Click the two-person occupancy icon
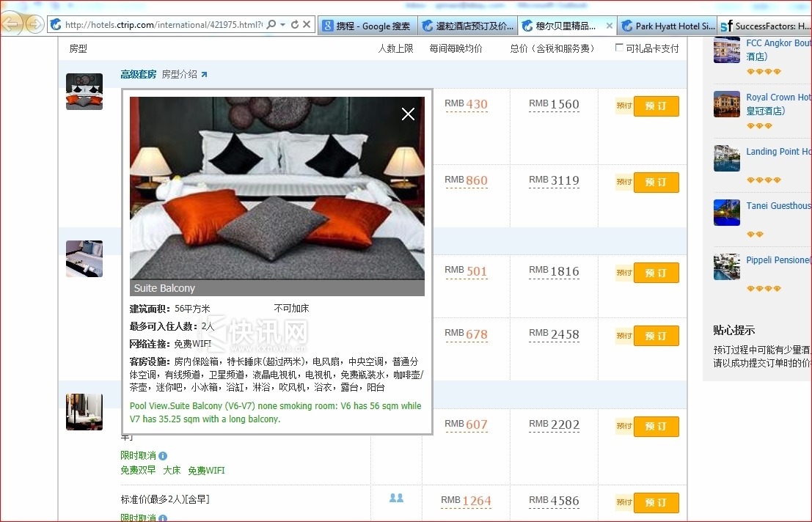Image resolution: width=812 pixels, height=522 pixels. click(396, 498)
